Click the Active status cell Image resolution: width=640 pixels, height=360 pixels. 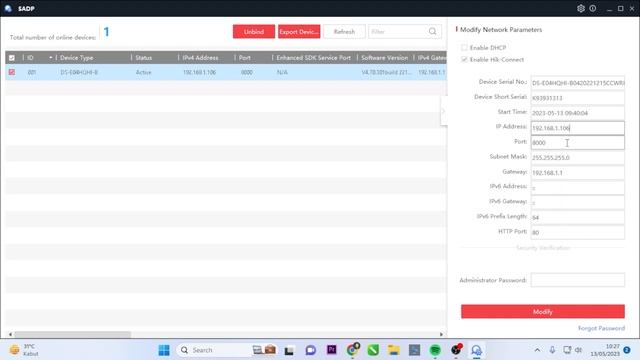point(144,72)
